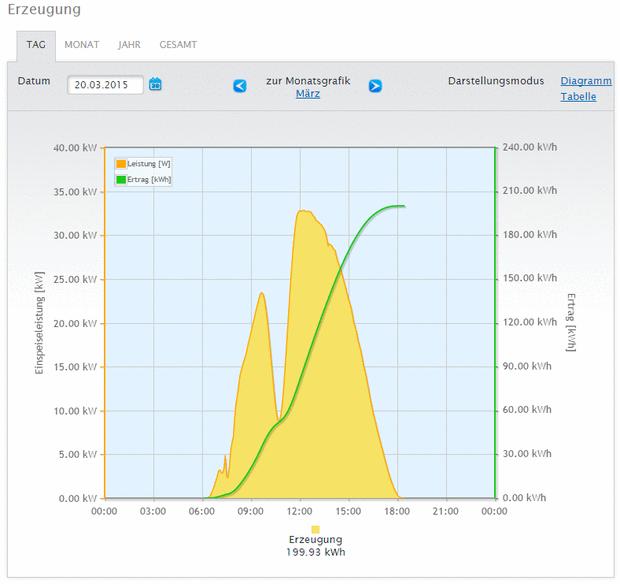Click the orange Leistung legend swatch
This screenshot has height=584, width=620.
[x=121, y=164]
